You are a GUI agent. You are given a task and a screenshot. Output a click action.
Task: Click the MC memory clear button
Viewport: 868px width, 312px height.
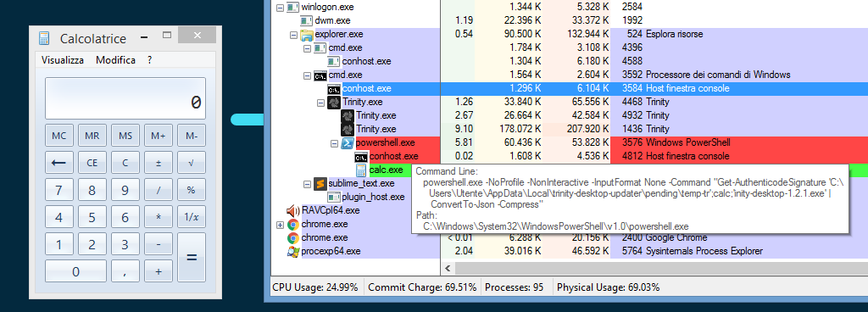(58, 136)
